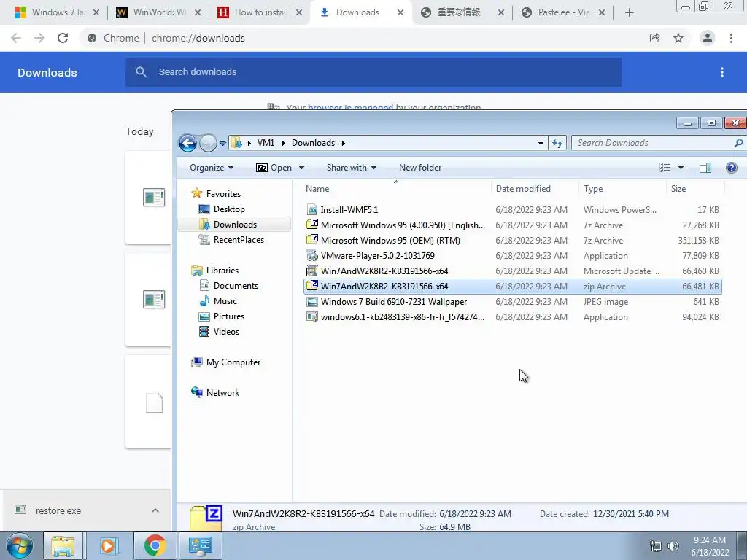Open Windows Media Player from taskbar
Screen dimensions: 747x560
tap(108, 545)
